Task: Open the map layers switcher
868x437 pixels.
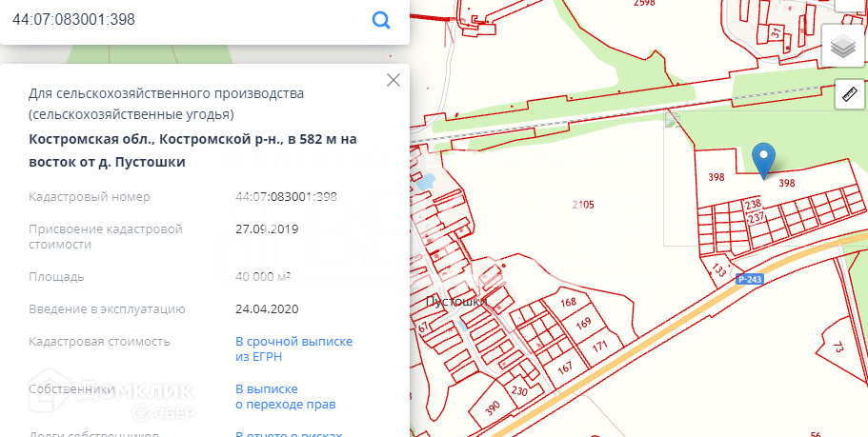Action: 843,46
